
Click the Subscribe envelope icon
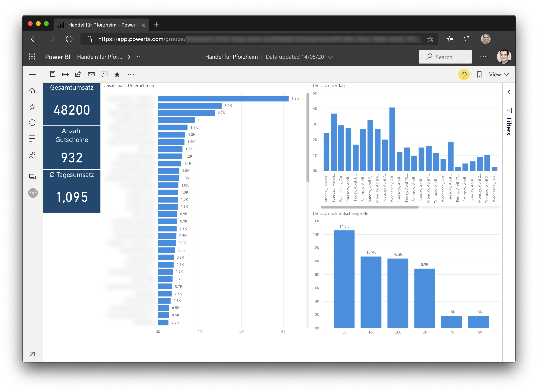click(91, 75)
